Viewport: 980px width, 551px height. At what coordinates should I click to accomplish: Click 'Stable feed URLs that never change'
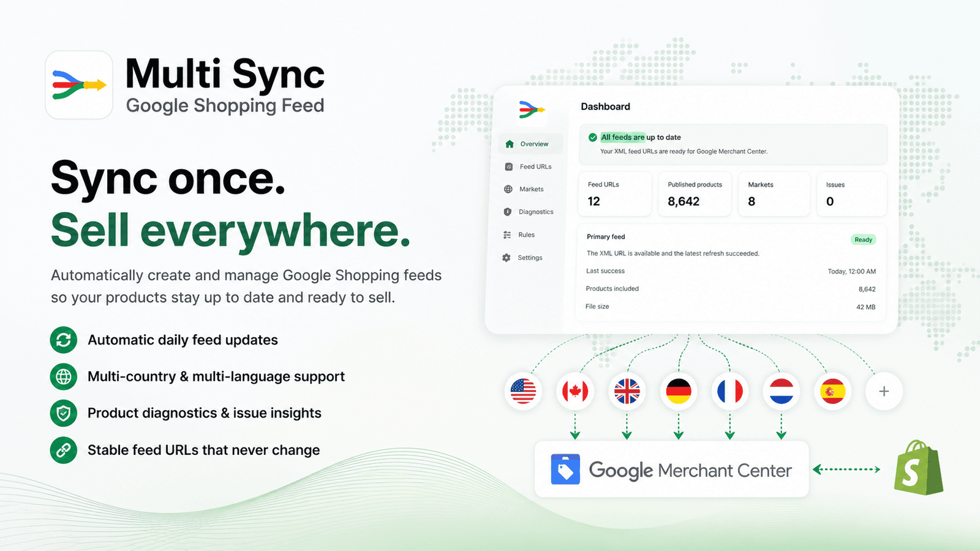point(203,450)
